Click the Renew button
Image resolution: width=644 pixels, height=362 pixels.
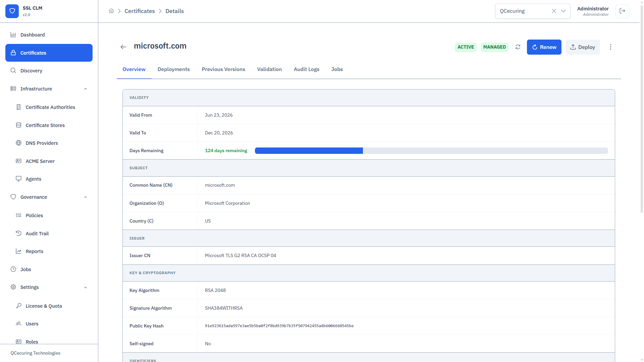tap(544, 47)
